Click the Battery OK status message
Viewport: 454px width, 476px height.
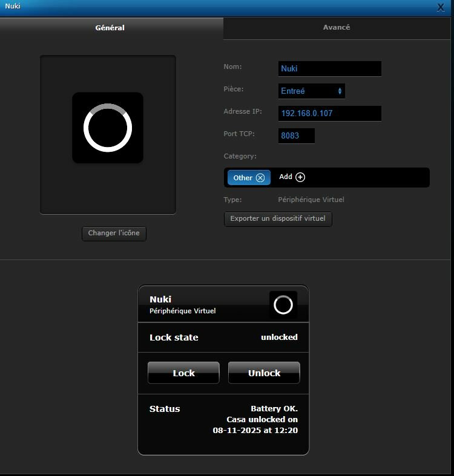[x=274, y=409]
